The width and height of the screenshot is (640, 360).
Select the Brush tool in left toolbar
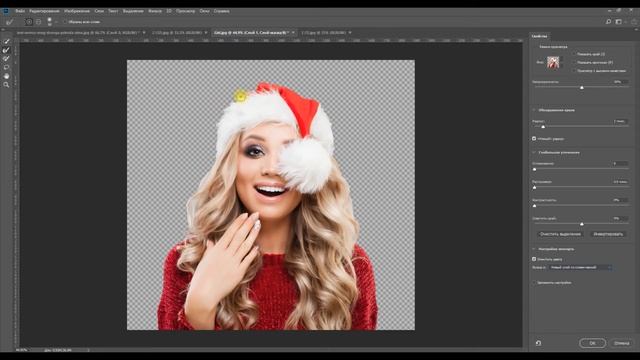(x=7, y=59)
